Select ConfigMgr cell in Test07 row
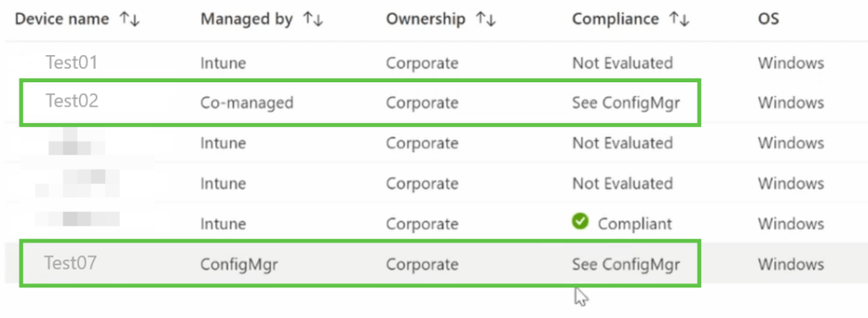868x318 pixels. pyautogui.click(x=239, y=265)
